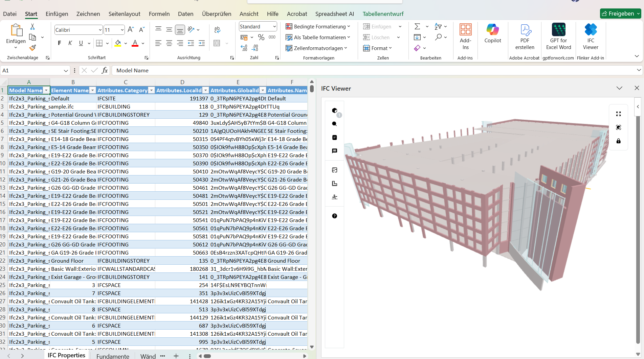Launch IFC Viewer from Flinker Add-in
Viewport: 644px width, 359px height.
pos(591,37)
